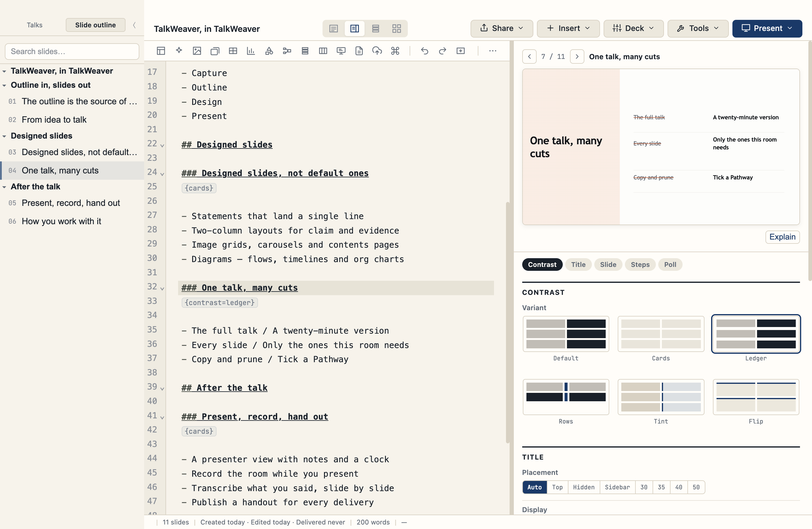Choose the Tint contrast variant

661,397
